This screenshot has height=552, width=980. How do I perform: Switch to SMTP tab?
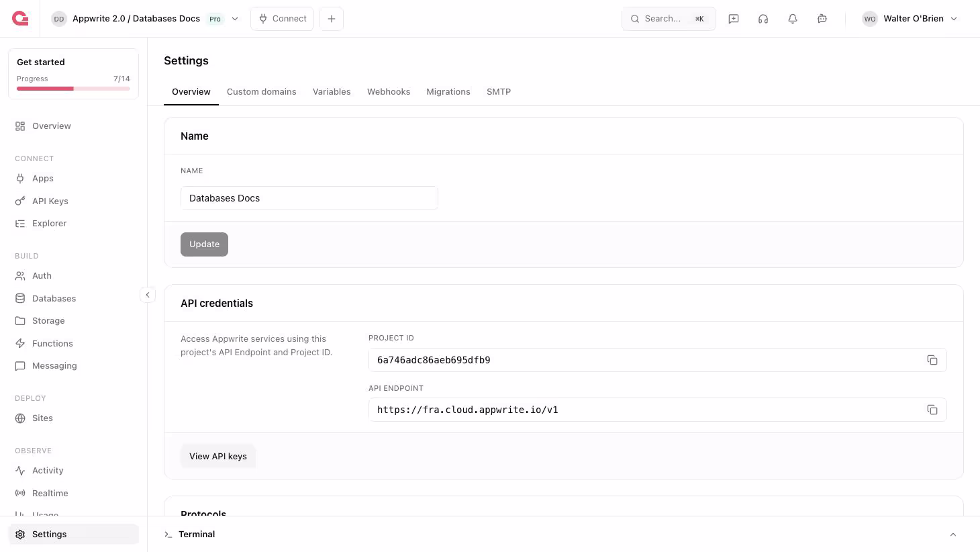pos(499,92)
